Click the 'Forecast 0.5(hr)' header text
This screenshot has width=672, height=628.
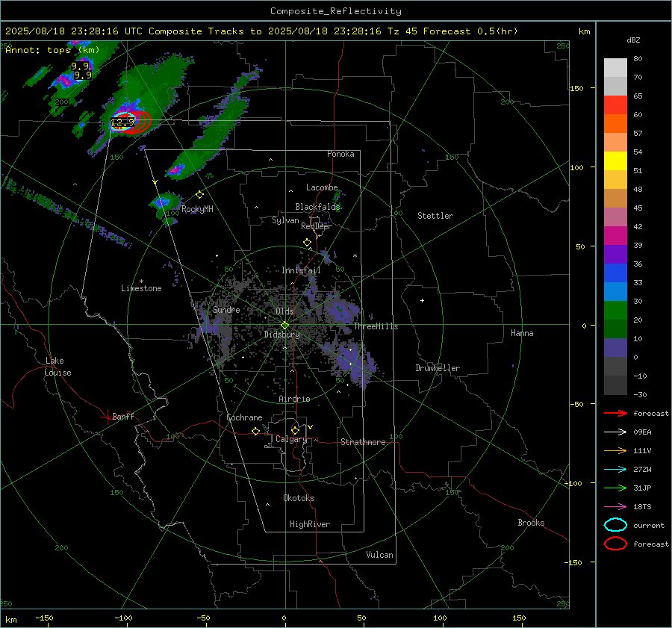coord(470,31)
